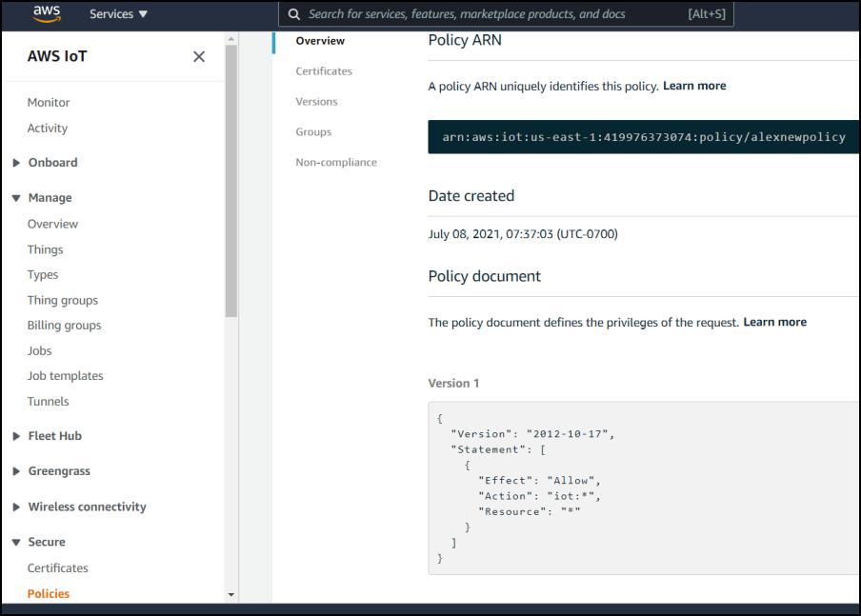Click the sidebar scroll down arrow
861x616 pixels.
click(x=231, y=595)
